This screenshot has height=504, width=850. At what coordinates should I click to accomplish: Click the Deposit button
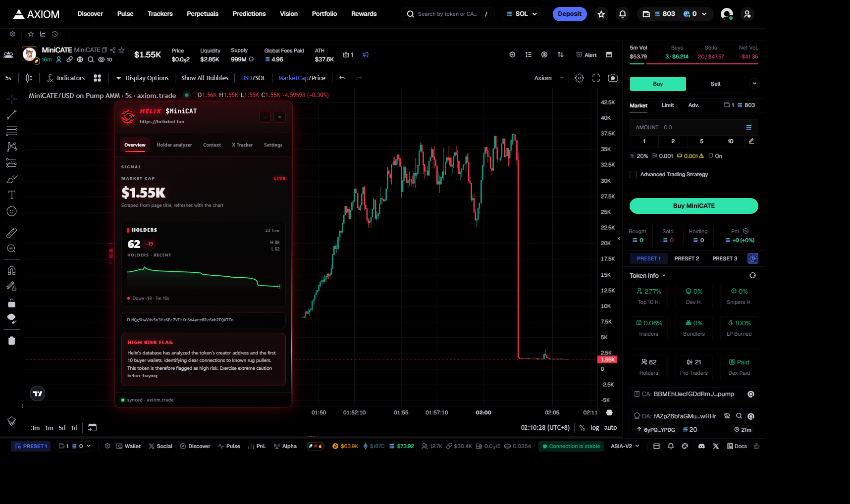click(570, 14)
